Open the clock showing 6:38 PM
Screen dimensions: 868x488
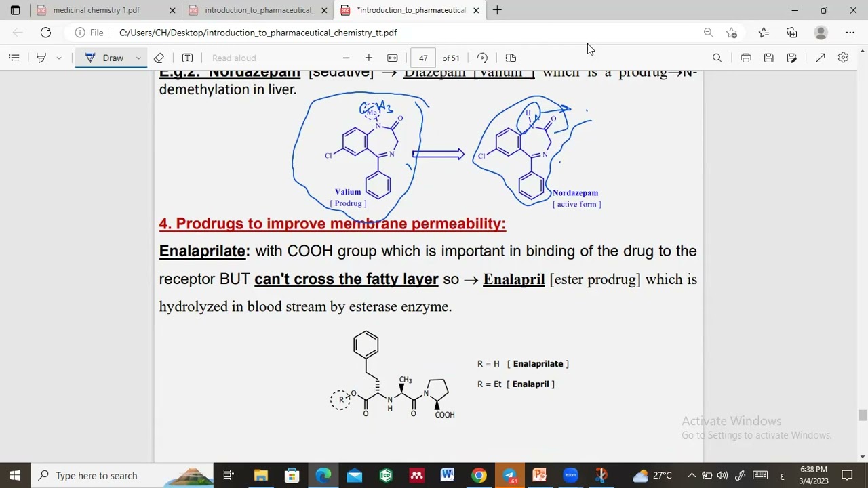coord(814,475)
